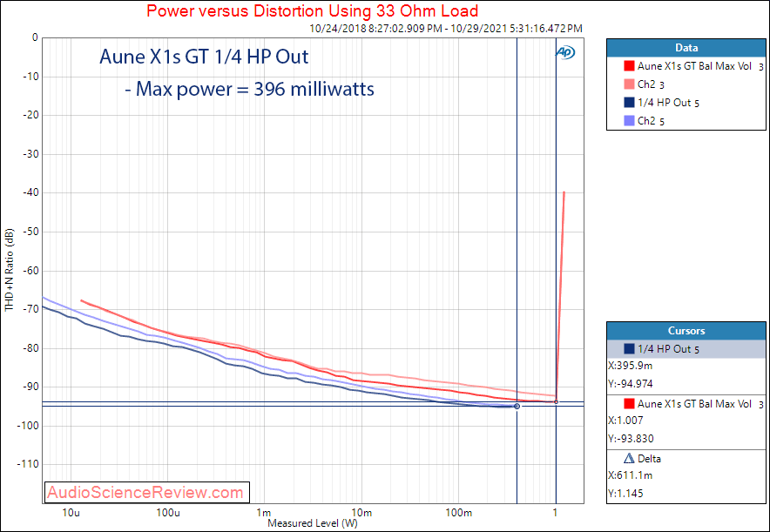Image resolution: width=770 pixels, height=532 pixels.
Task: Click the dark blue 1/4 HP Out swatch in Data legend
Action: (629, 102)
